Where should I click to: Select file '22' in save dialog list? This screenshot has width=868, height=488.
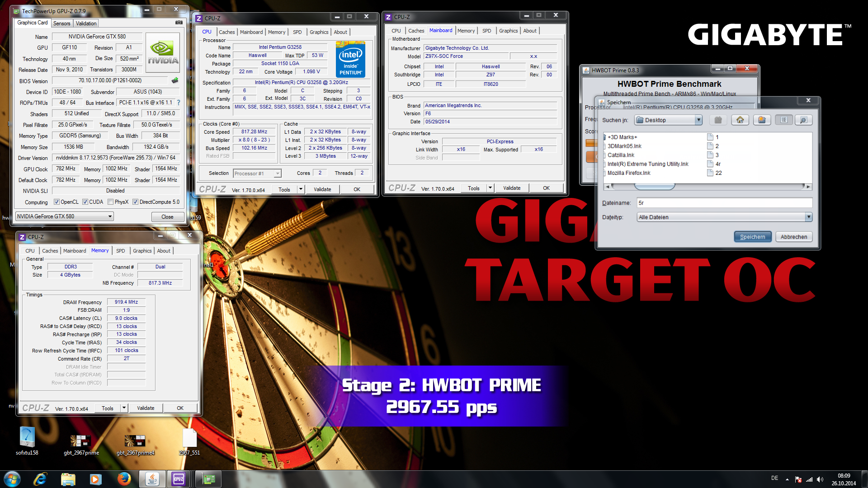715,173
